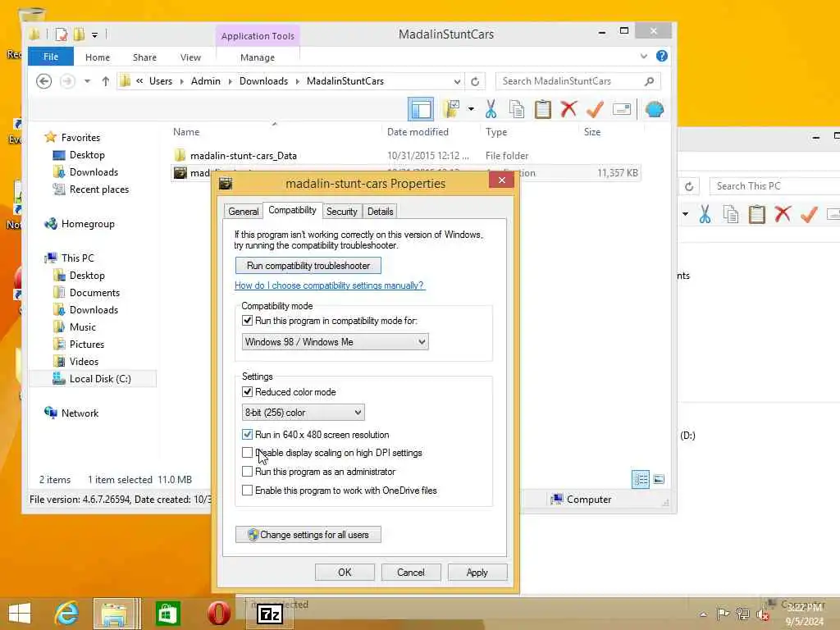The image size is (840, 630).
Task: Expand the ribbon with the chevron arrow
Action: tap(644, 56)
